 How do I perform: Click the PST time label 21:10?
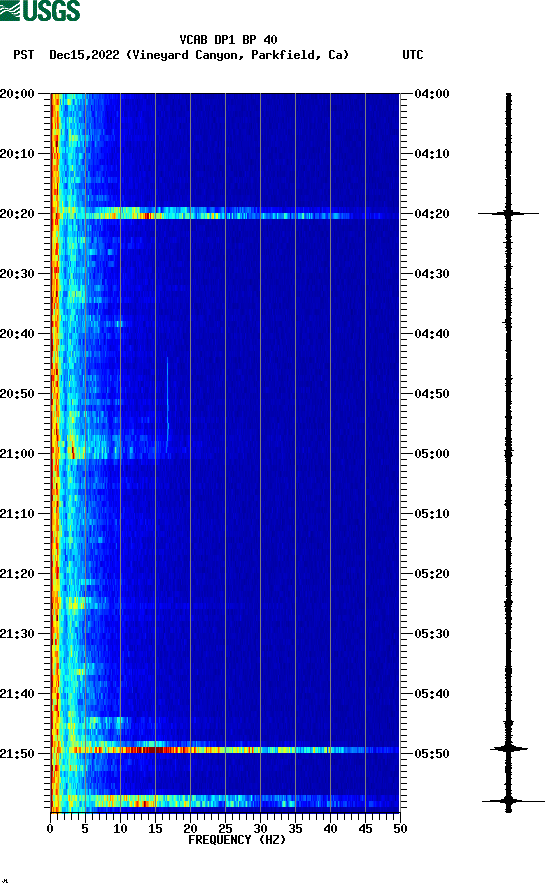pyautogui.click(x=17, y=514)
